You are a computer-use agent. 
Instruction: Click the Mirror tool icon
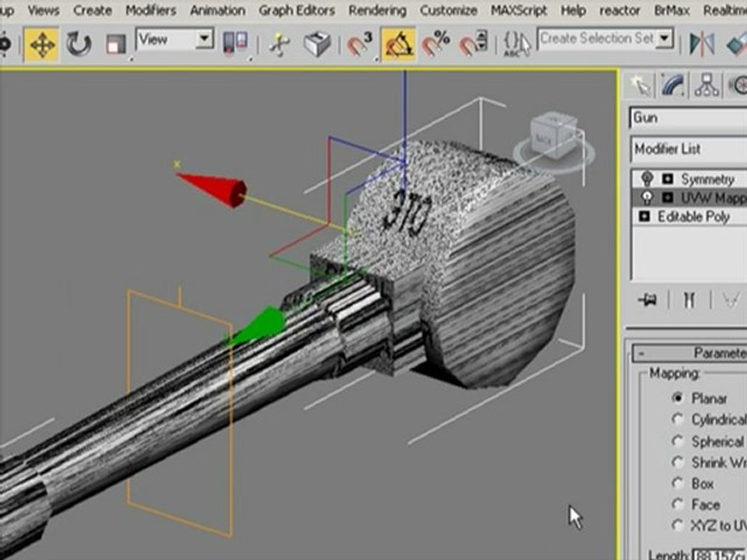(x=702, y=45)
